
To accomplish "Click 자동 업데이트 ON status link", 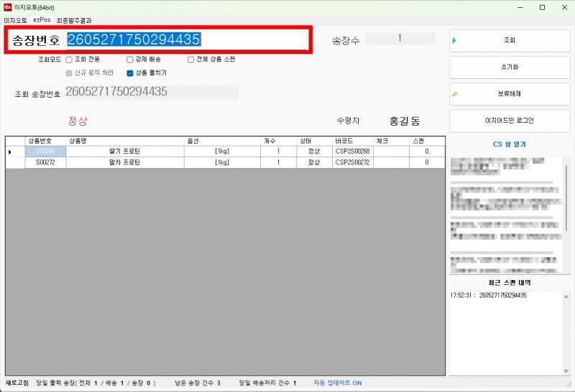I will [x=338, y=383].
